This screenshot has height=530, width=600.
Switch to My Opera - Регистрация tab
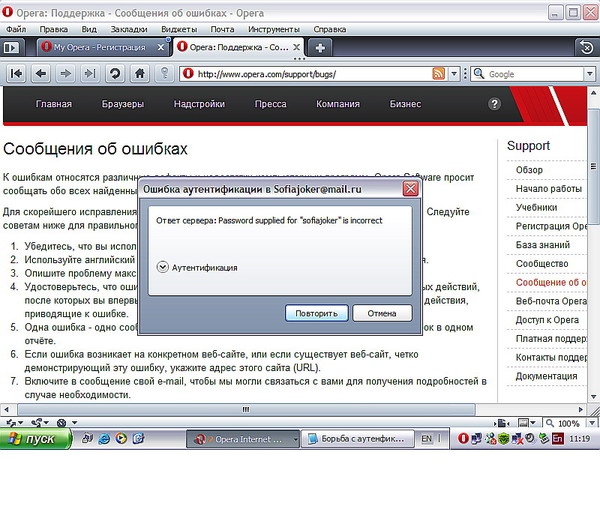click(x=104, y=47)
